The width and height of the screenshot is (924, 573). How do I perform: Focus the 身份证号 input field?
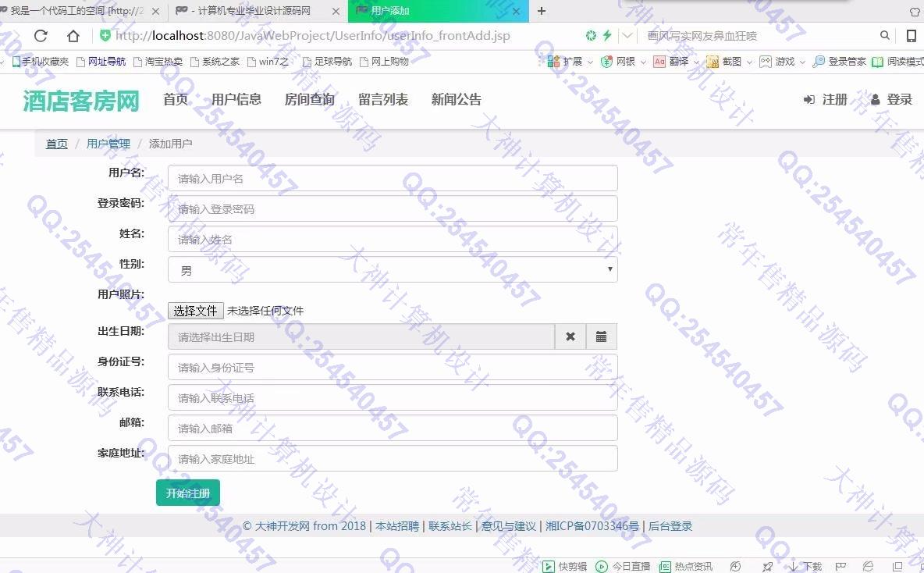coord(393,367)
